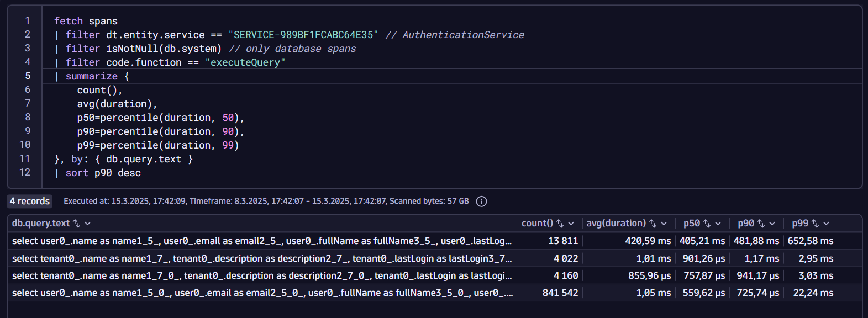Open the avg(duration) column menu
868x318 pixels.
664,224
